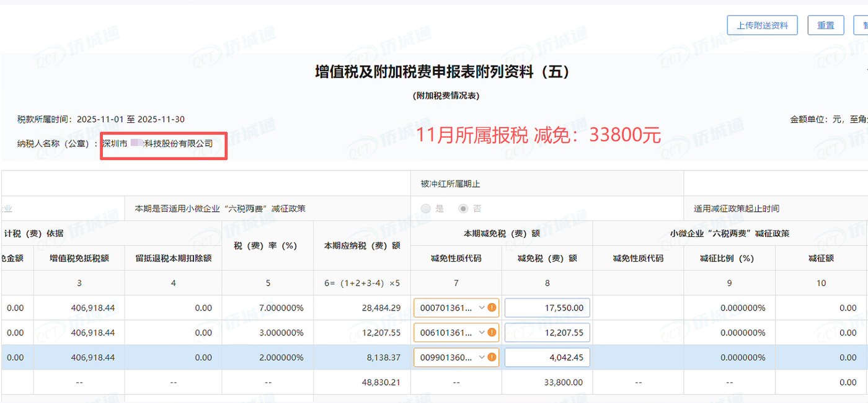Edit the 17,550.00 减免税额 field
Screen dimensions: 868x403
click(x=547, y=308)
